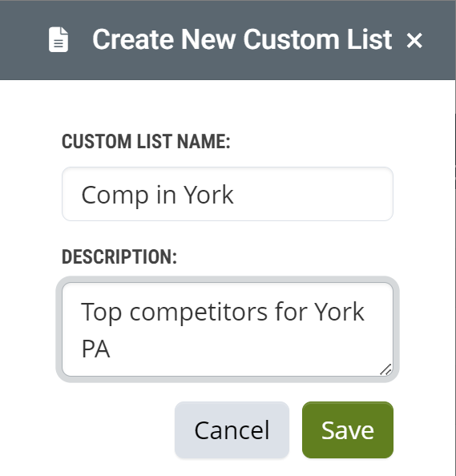Click the word 'in' in name field

click(x=166, y=195)
